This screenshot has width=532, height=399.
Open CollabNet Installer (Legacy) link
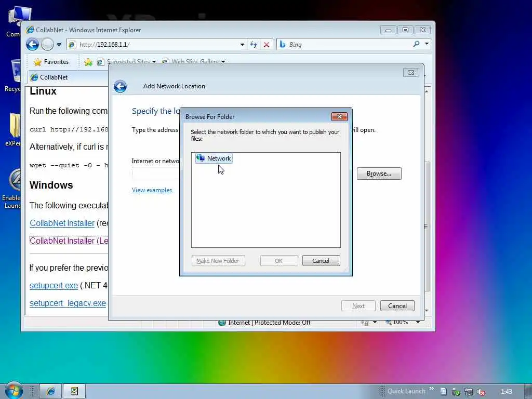pyautogui.click(x=69, y=241)
